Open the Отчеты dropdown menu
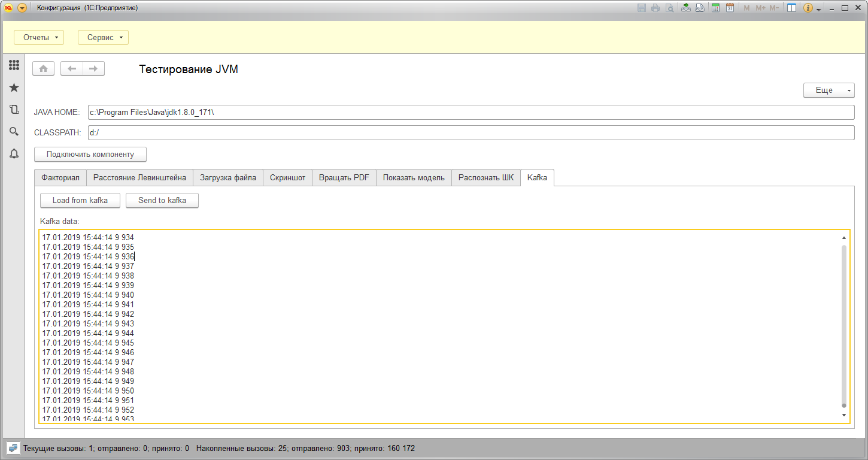The width and height of the screenshot is (868, 460). tap(39, 37)
